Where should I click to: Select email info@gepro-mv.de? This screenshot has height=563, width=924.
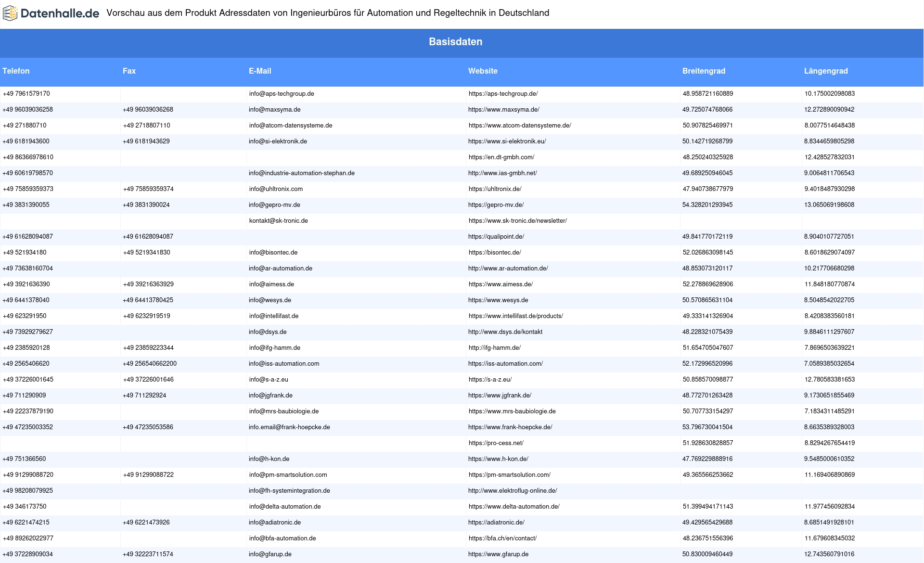[274, 205]
